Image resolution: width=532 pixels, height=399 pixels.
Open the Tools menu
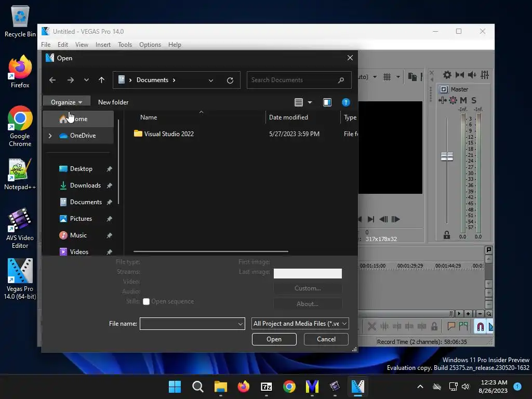coord(125,45)
